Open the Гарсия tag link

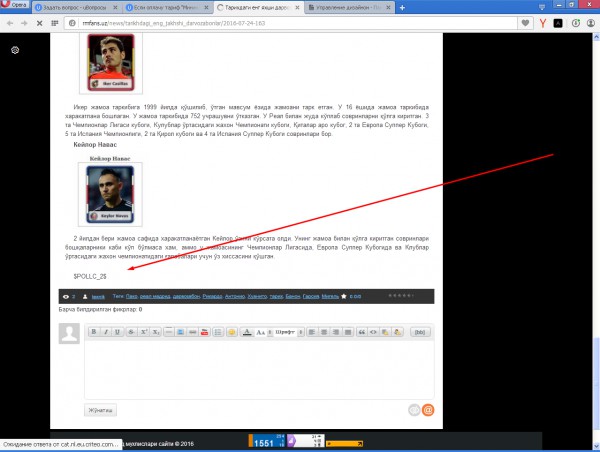coord(311,296)
